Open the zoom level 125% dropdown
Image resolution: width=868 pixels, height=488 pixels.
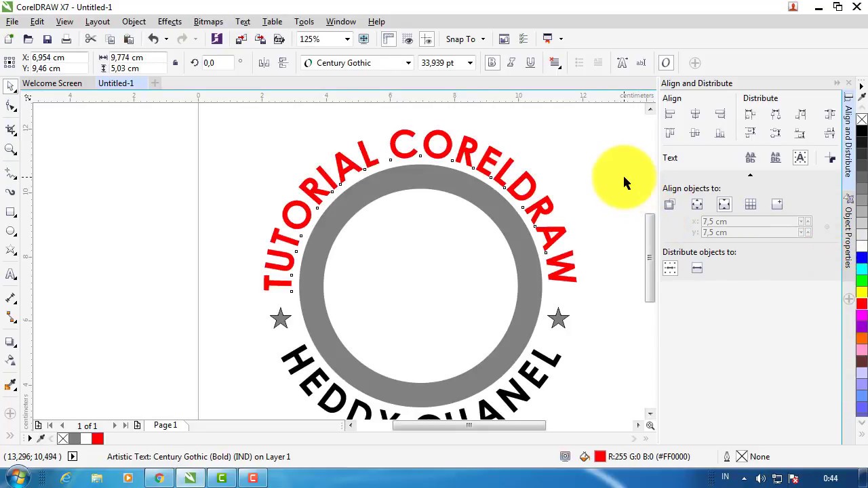[x=347, y=39]
